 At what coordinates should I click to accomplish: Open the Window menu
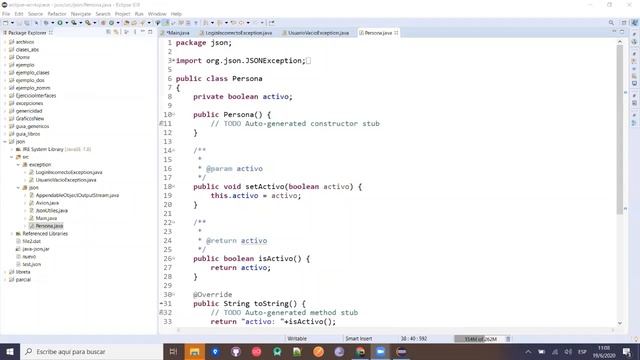157,14
